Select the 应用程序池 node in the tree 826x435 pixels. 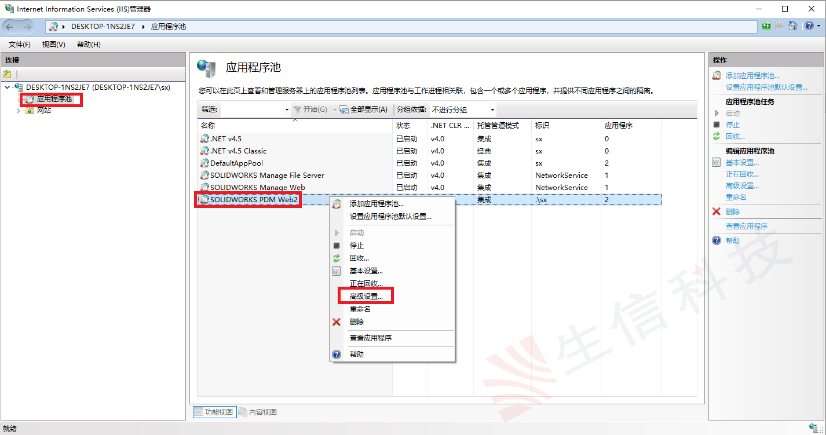tap(54, 99)
